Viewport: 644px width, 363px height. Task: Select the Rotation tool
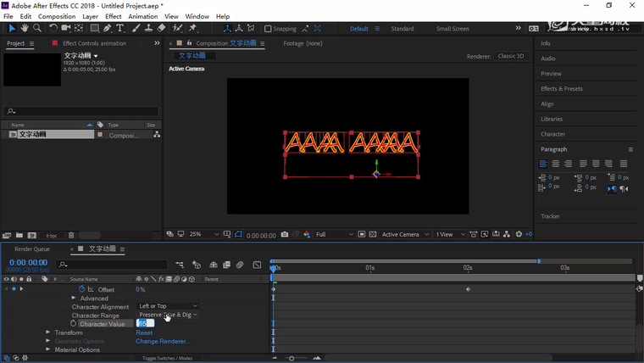coord(53,28)
